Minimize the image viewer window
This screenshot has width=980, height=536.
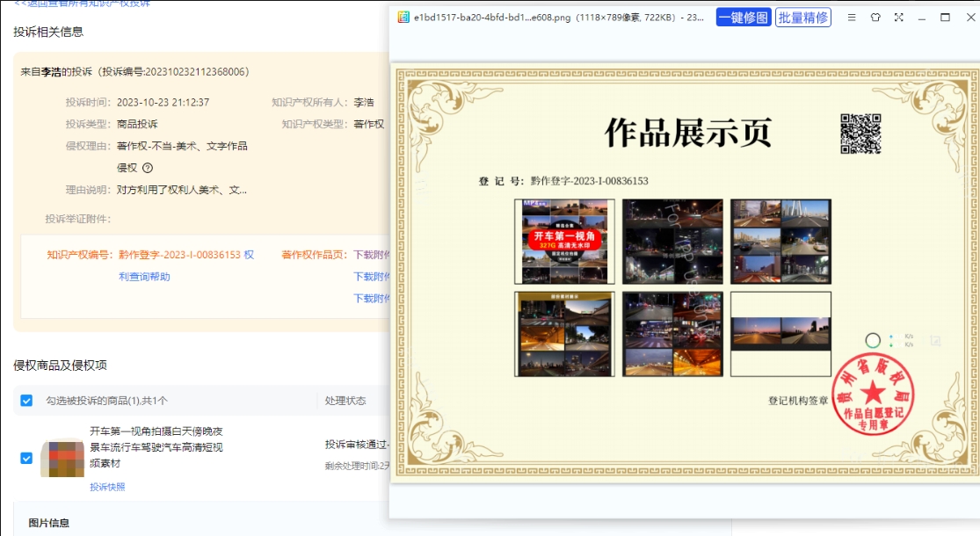coord(922,18)
